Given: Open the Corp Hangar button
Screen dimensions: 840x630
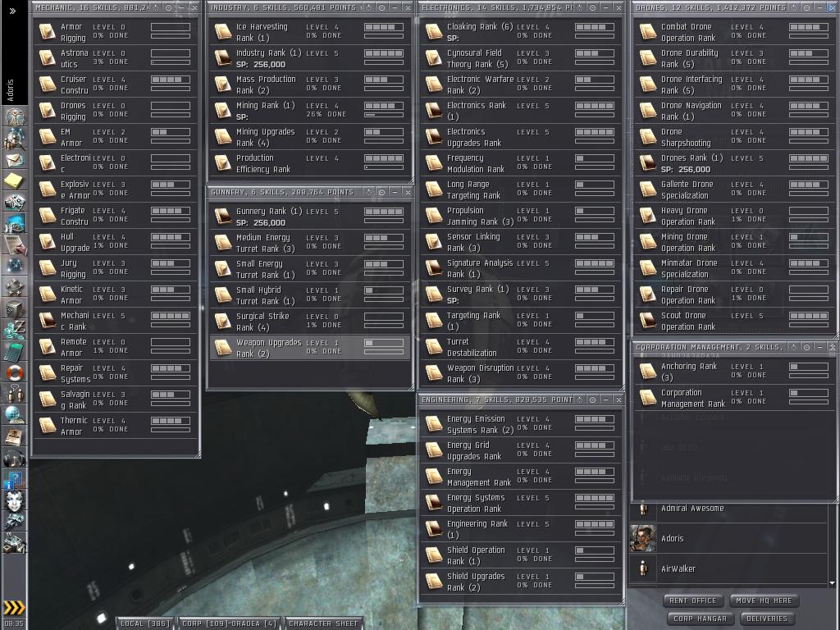Looking at the screenshot, I should click(x=701, y=619).
